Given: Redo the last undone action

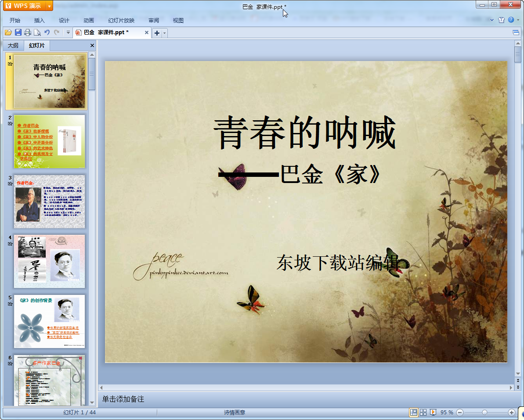Looking at the screenshot, I should click(57, 32).
